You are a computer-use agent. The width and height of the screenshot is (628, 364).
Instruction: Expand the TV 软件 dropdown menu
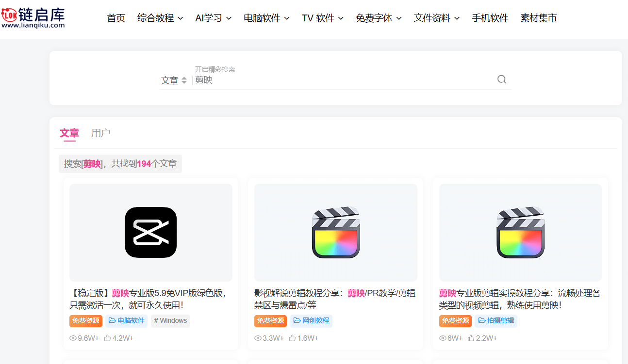323,18
